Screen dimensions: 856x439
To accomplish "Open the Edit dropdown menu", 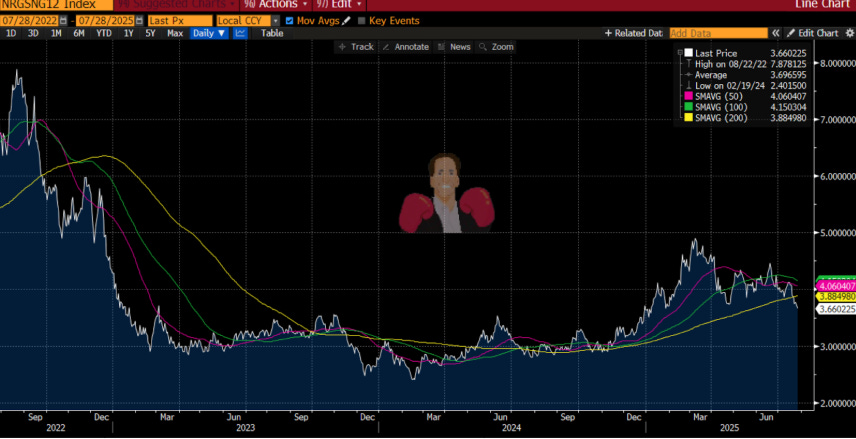I will pyautogui.click(x=340, y=4).
